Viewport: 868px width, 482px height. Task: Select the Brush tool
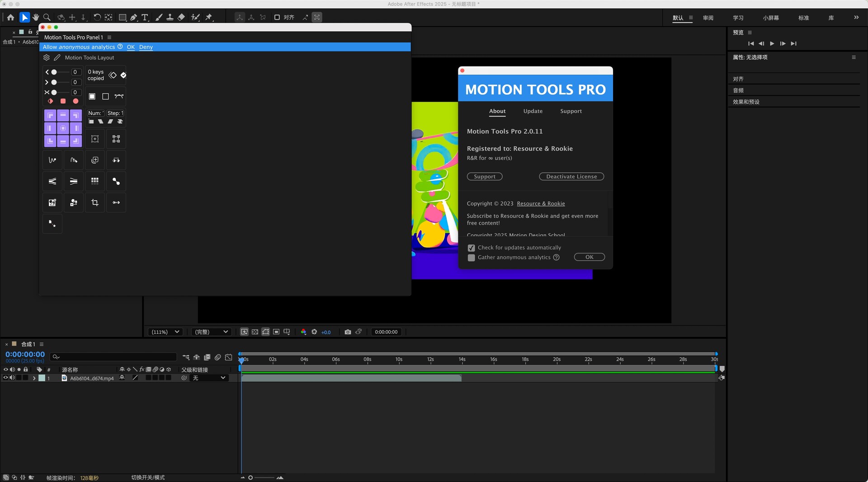coord(159,17)
